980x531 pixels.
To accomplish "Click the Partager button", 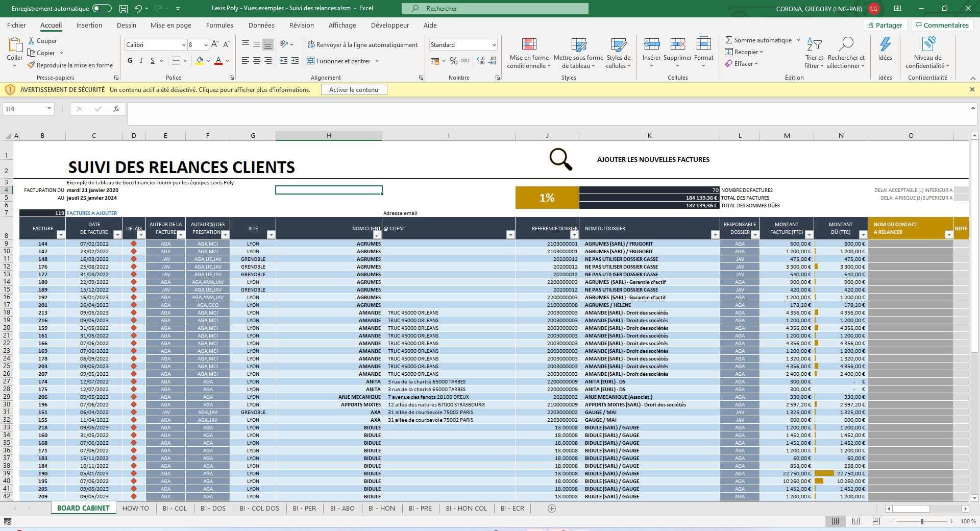I will click(x=885, y=25).
